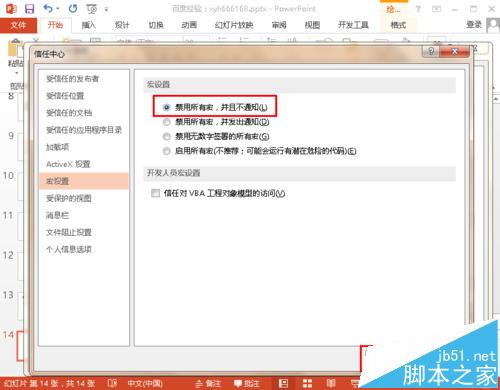Click the Redo icon
This screenshot has width=500, height=390.
(x=73, y=9)
